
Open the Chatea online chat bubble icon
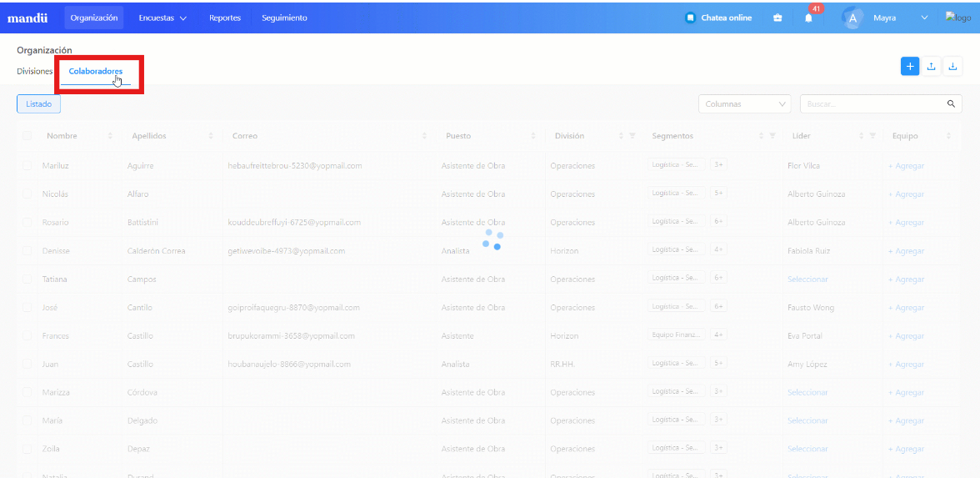pyautogui.click(x=690, y=18)
